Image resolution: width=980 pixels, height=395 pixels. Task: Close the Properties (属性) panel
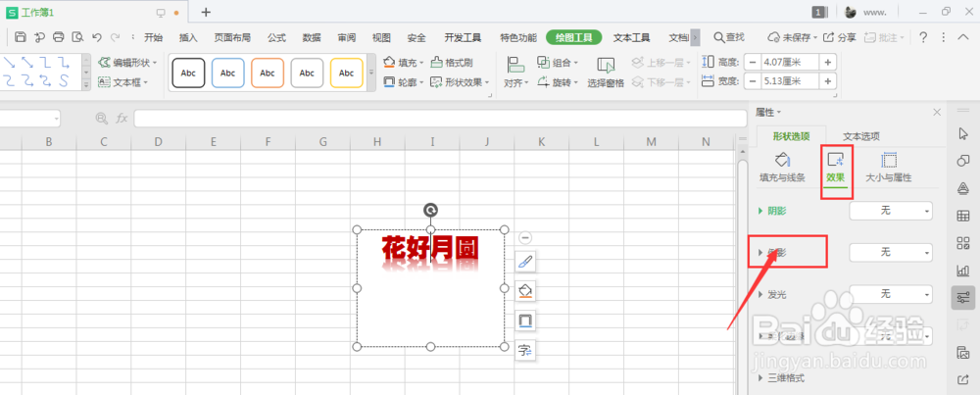[936, 112]
